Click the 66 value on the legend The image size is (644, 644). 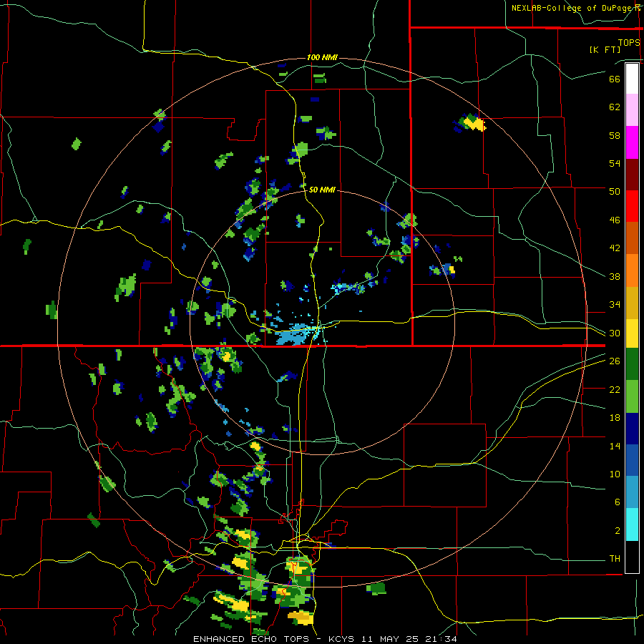[x=615, y=79]
